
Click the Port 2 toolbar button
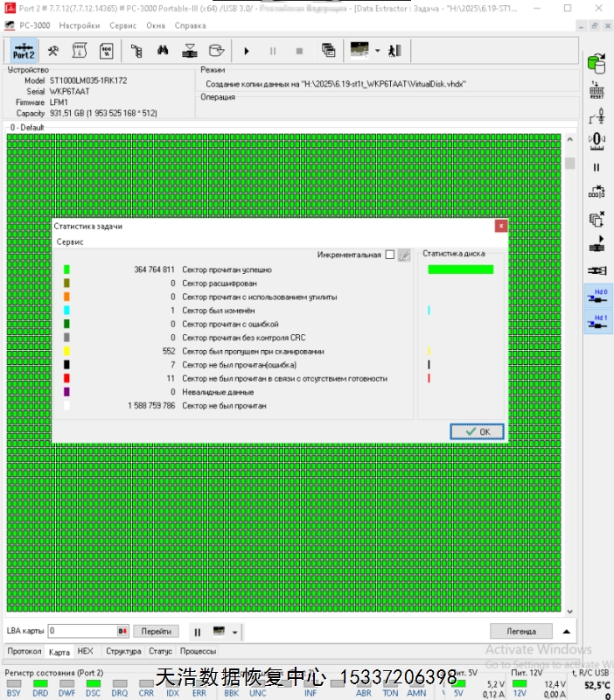coord(24,50)
